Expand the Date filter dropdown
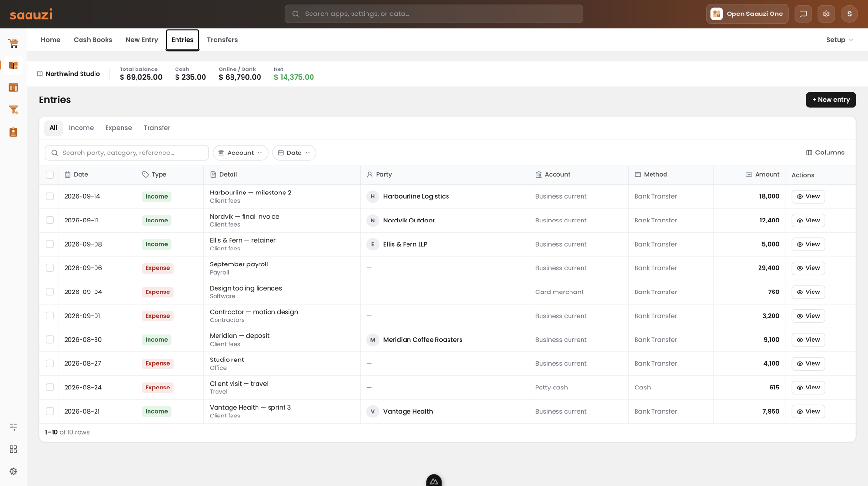 click(294, 153)
